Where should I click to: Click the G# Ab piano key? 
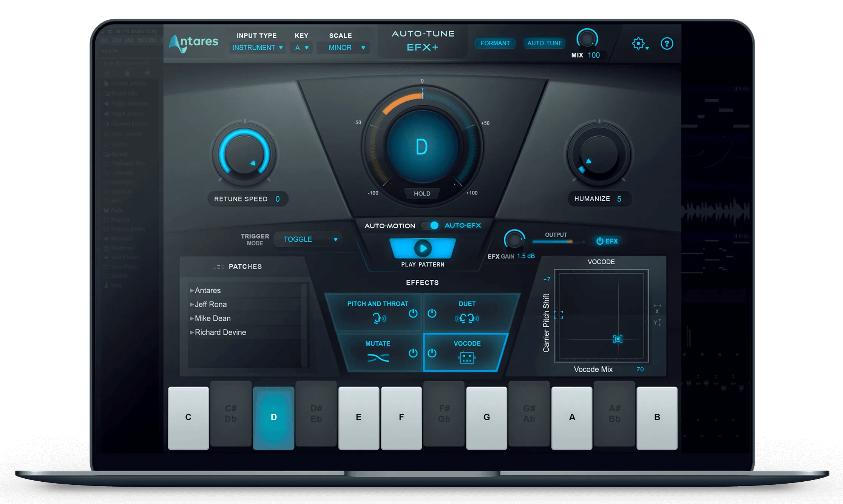pos(529,413)
